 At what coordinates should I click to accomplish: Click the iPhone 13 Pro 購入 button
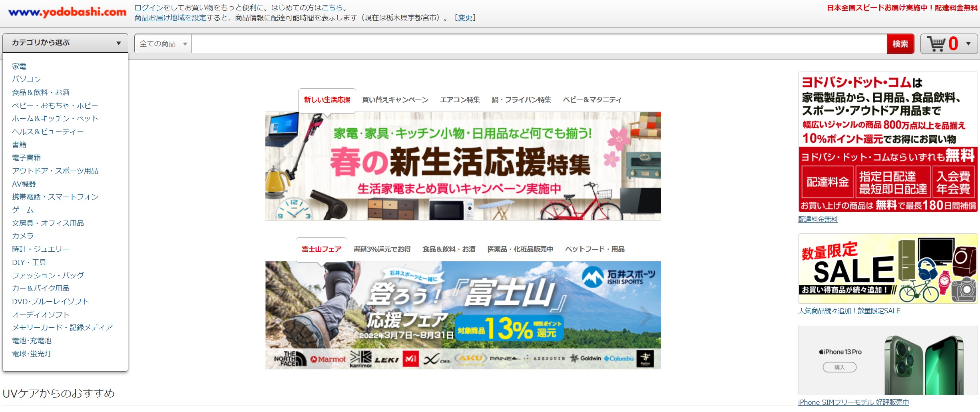[839, 367]
